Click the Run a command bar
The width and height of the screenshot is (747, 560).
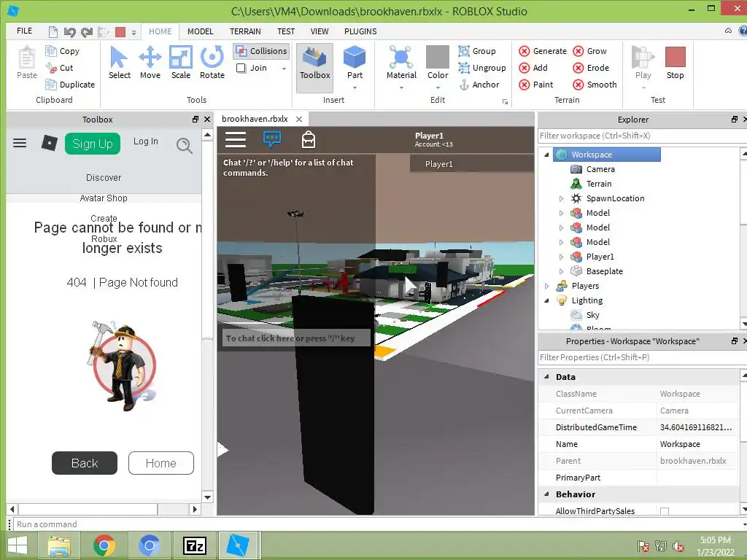click(379, 524)
